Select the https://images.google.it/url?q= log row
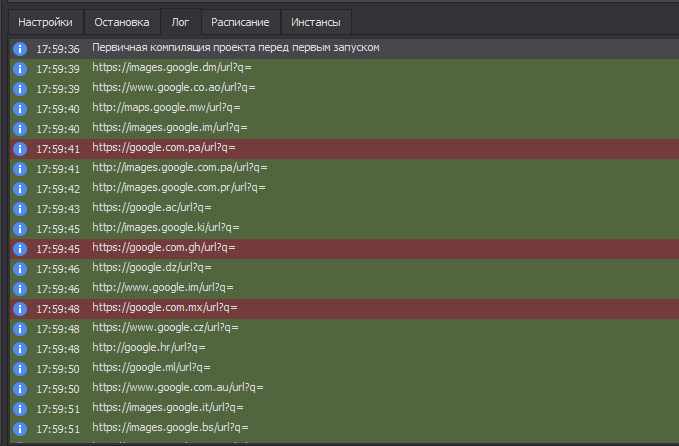This screenshot has height=446, width=679. [x=168, y=408]
